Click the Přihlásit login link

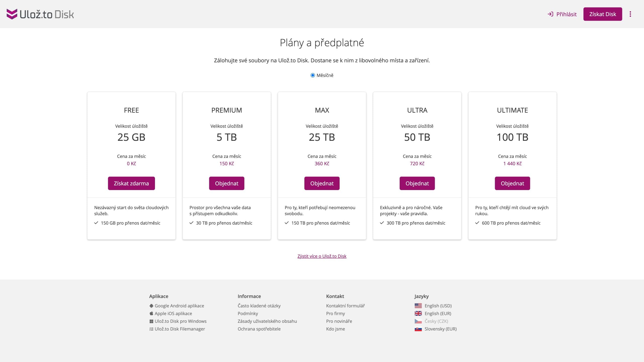[x=562, y=14]
